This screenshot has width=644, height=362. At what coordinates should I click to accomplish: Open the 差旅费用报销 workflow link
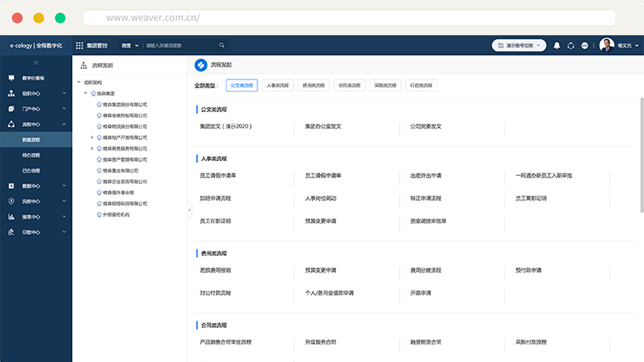215,270
